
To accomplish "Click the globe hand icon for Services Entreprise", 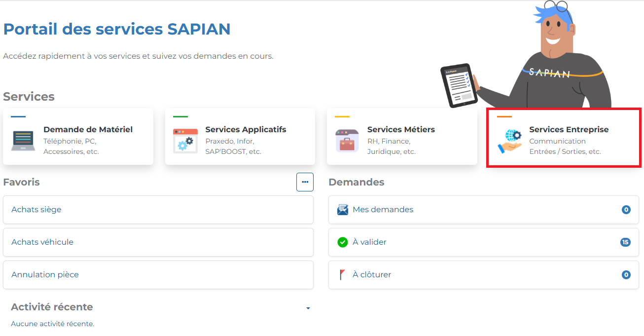I will coord(509,141).
